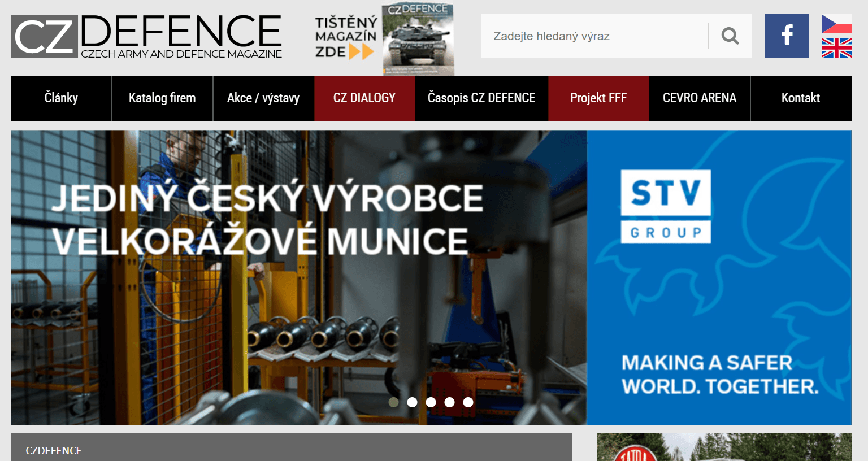
Task: Click the search magnifier icon
Action: (x=730, y=36)
